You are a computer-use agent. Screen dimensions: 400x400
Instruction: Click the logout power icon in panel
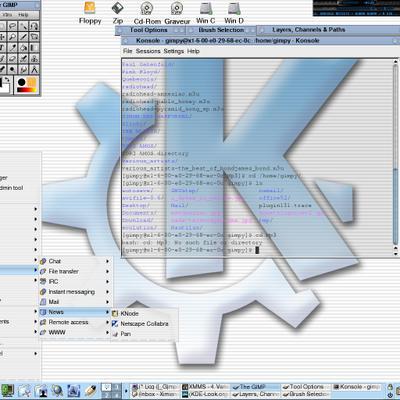pos(390,395)
